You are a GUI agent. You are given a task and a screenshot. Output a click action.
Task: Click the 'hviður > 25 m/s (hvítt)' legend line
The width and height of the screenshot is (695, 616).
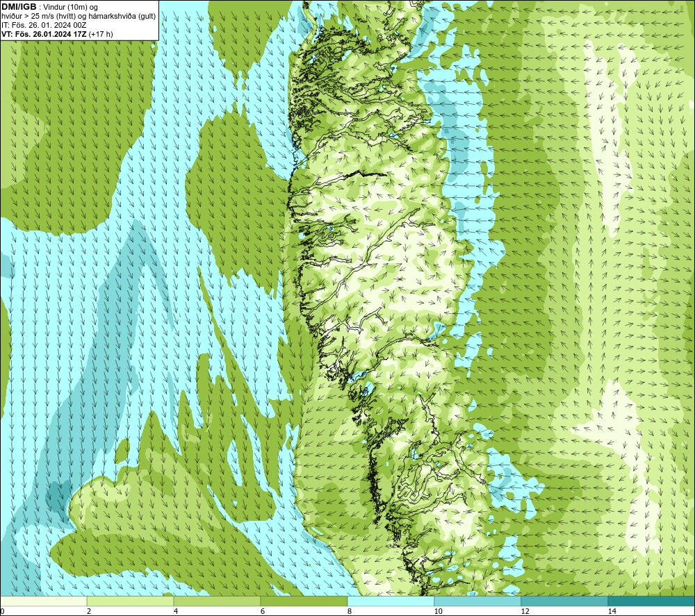click(79, 17)
